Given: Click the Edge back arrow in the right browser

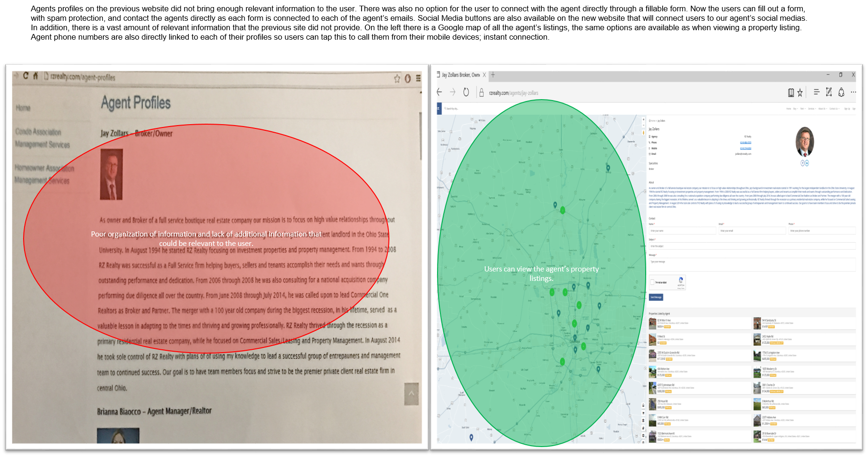Looking at the screenshot, I should [439, 92].
